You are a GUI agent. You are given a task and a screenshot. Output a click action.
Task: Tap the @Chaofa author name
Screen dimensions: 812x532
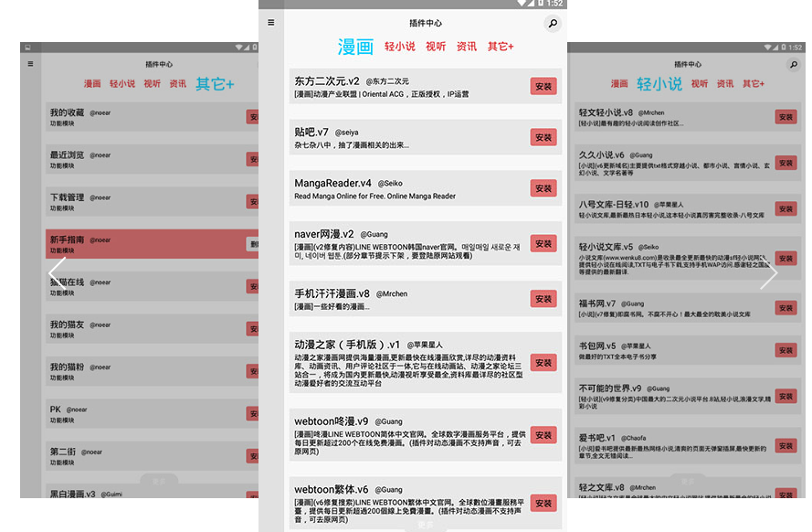pos(633,438)
